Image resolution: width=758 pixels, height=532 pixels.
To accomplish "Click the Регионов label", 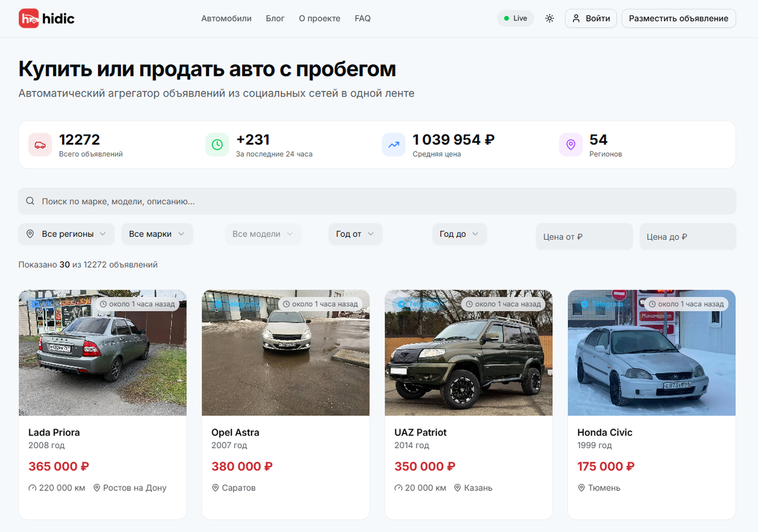I will pyautogui.click(x=606, y=154).
